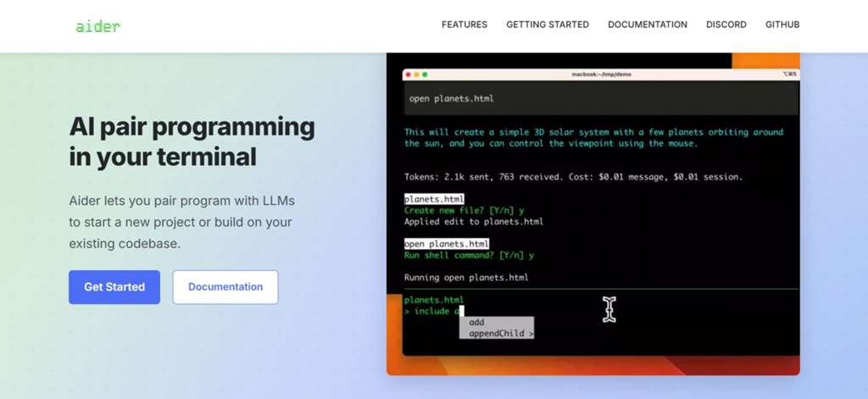Image resolution: width=868 pixels, height=399 pixels.
Task: Visit the Discord link
Action: (x=726, y=25)
